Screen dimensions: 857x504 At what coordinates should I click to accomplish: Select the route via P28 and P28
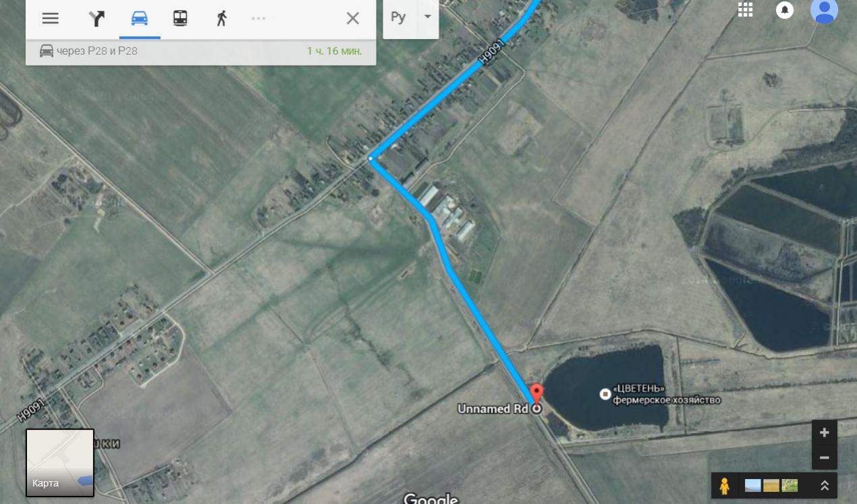(x=200, y=51)
